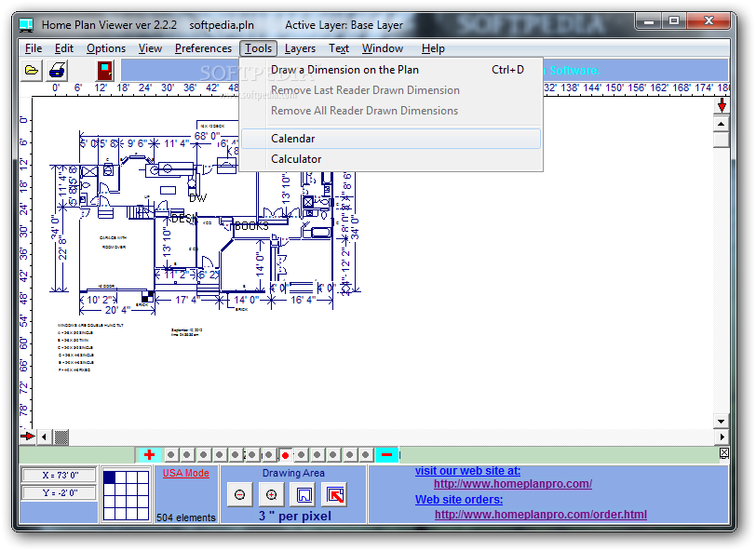Click the red down arrow above vertical scrollbar

722,105
